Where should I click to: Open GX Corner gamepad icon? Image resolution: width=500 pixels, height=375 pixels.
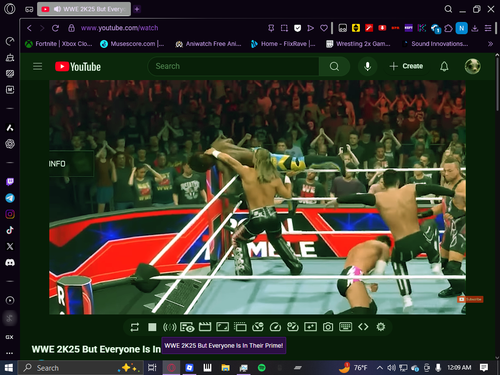click(29, 9)
